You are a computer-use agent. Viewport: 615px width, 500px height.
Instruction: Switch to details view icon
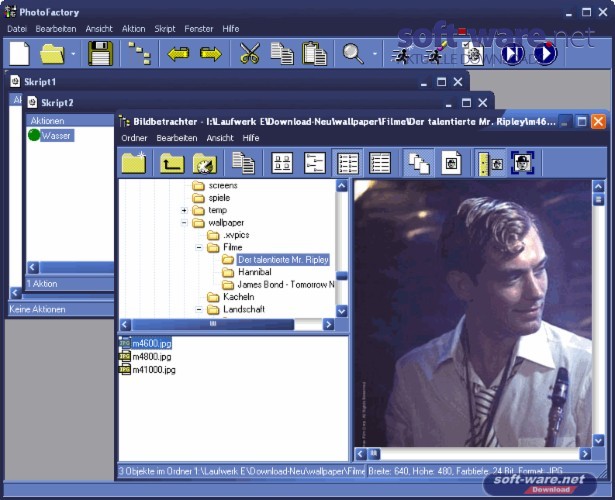click(x=380, y=163)
